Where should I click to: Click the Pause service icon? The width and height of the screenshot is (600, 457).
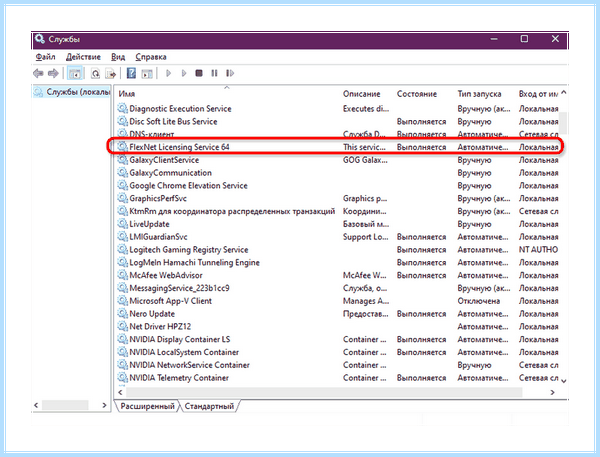click(214, 73)
